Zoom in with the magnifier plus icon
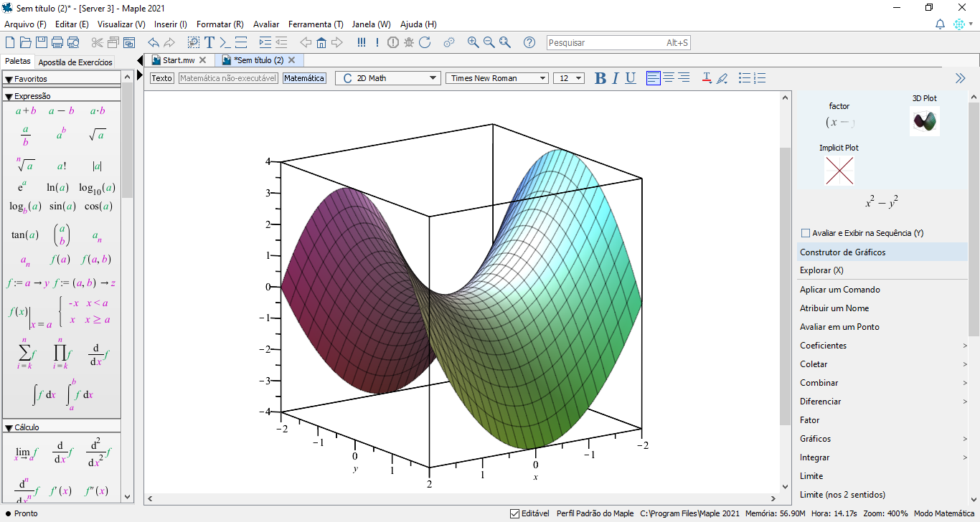This screenshot has height=522, width=980. click(473, 42)
